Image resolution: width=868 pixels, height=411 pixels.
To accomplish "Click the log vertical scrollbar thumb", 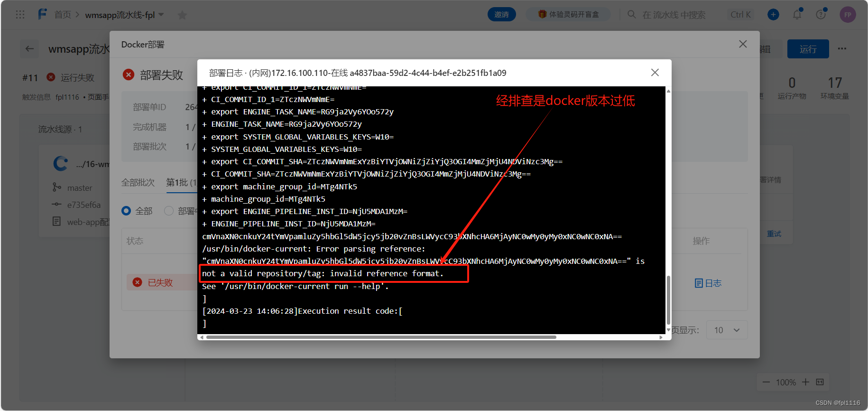I will (668, 300).
